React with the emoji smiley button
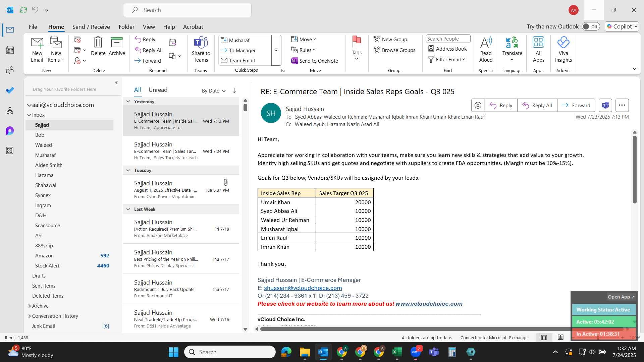 [478, 105]
